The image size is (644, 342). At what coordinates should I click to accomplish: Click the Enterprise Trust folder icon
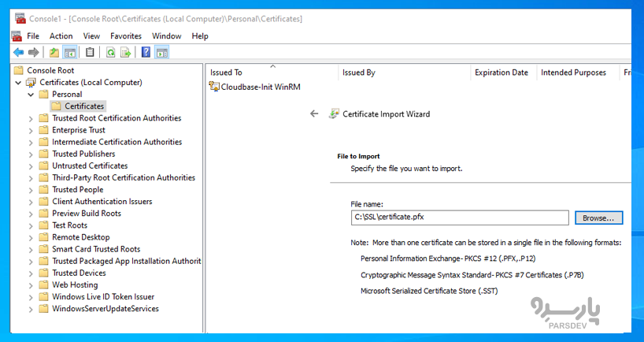point(43,130)
